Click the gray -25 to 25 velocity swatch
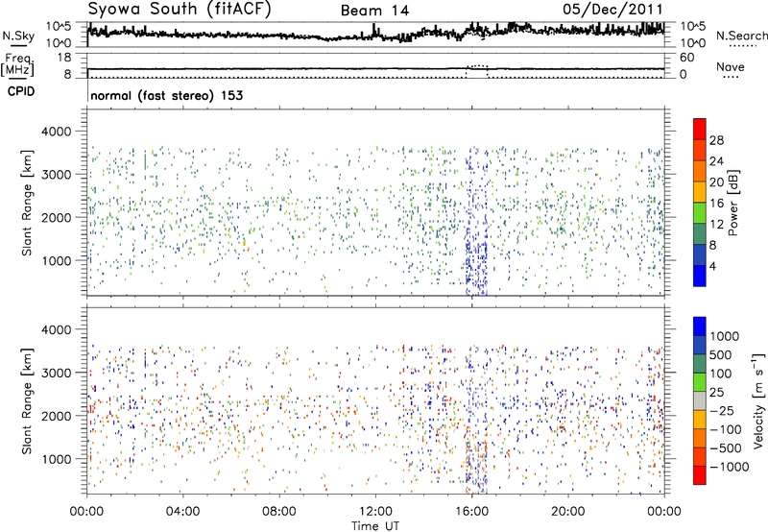Image resolution: width=768 pixels, height=532 pixels. point(700,400)
